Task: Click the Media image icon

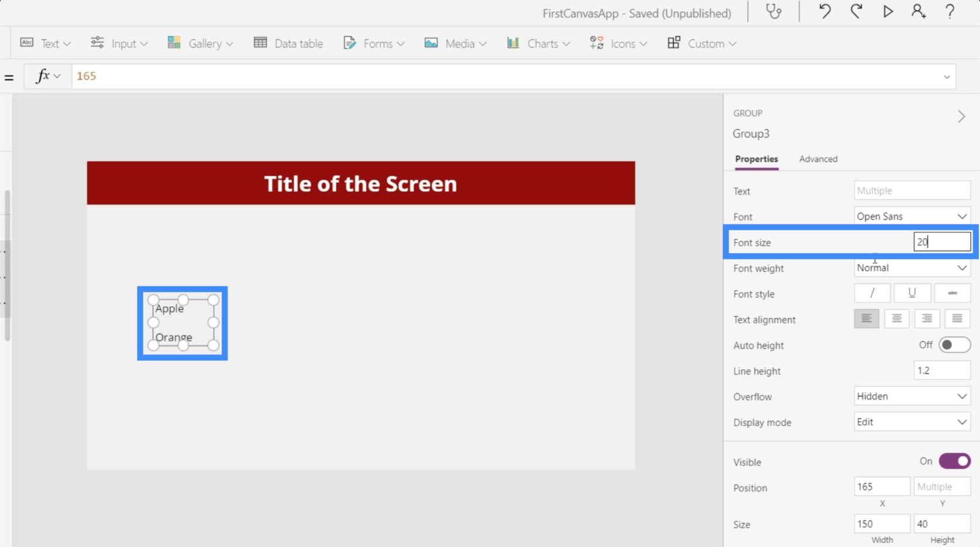Action: click(431, 43)
